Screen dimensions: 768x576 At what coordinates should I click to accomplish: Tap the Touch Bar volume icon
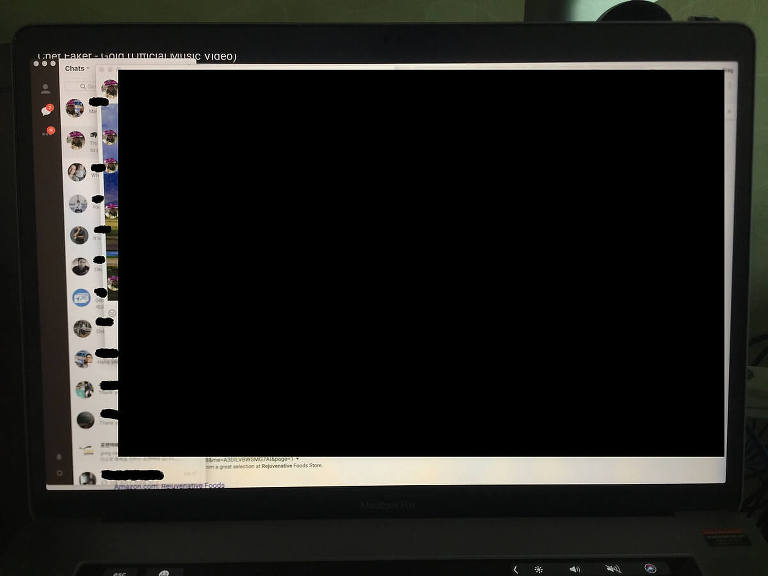coord(575,569)
